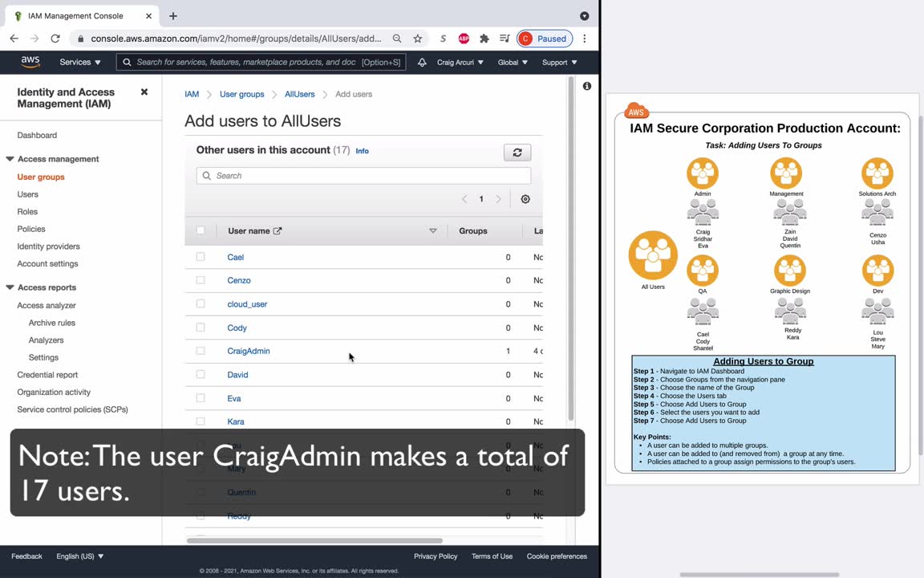Select the checkbox for user Cael

point(201,257)
